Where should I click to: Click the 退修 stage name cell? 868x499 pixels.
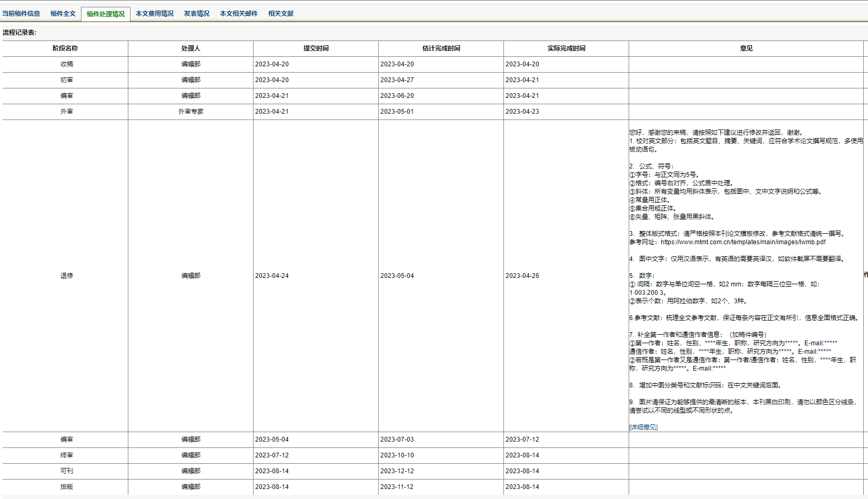click(66, 276)
